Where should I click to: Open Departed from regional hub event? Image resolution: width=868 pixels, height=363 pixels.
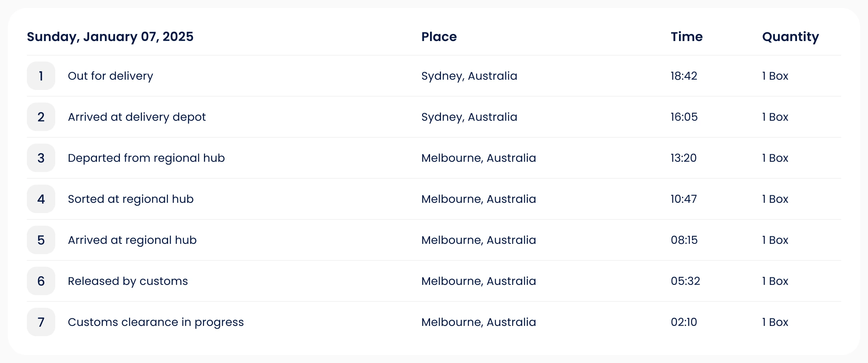[x=146, y=158]
